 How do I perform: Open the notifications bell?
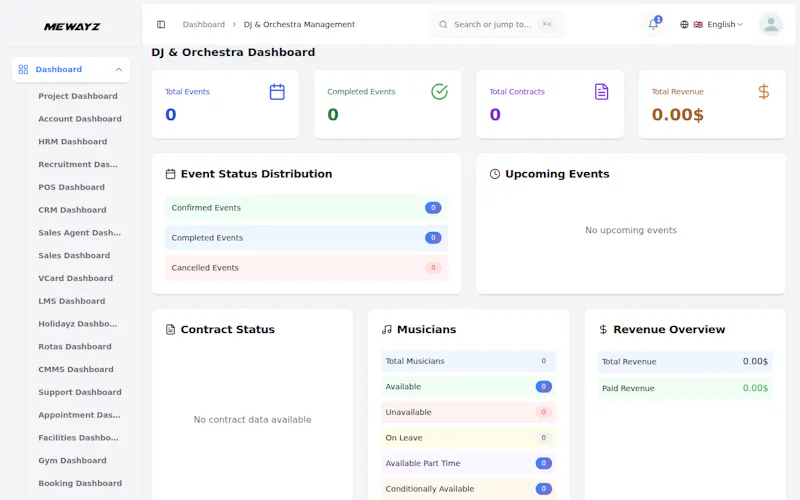click(653, 24)
